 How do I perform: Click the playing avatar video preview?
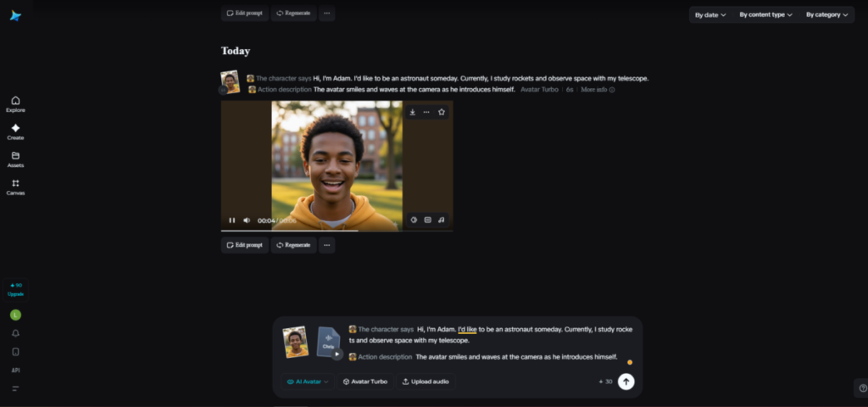337,165
